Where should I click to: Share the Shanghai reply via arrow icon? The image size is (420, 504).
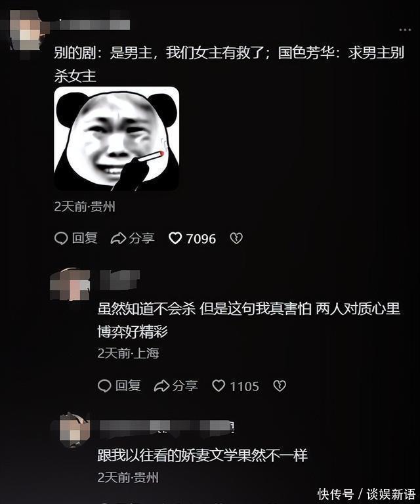click(161, 385)
